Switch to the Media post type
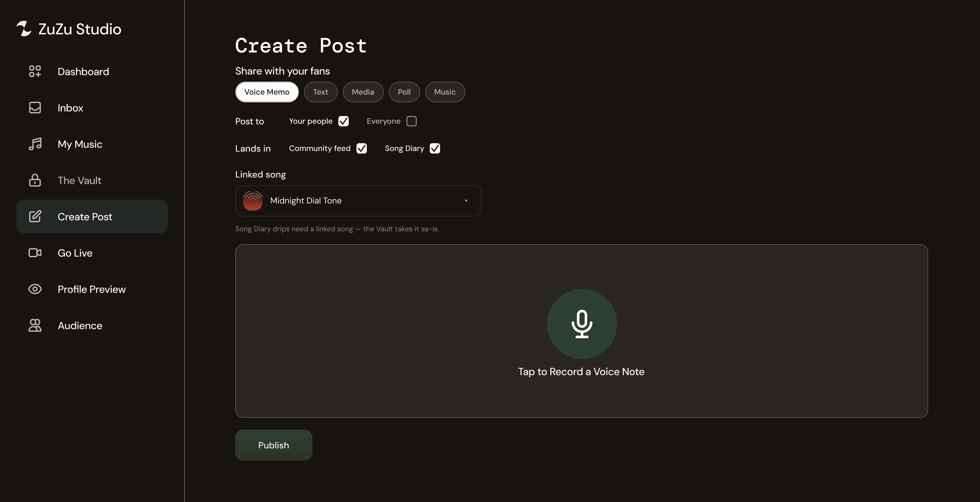Image resolution: width=980 pixels, height=502 pixels. point(363,92)
